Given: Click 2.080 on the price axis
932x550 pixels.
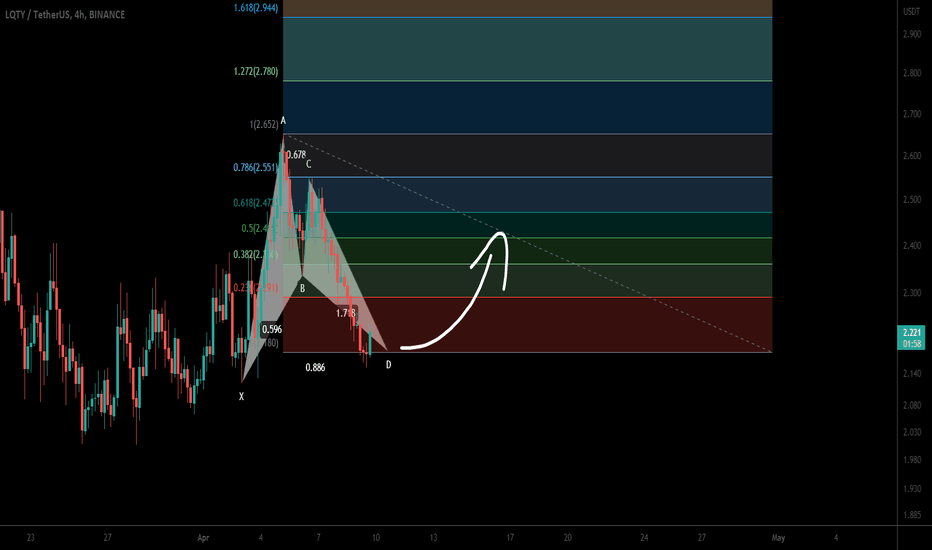Looking at the screenshot, I should click(912, 405).
